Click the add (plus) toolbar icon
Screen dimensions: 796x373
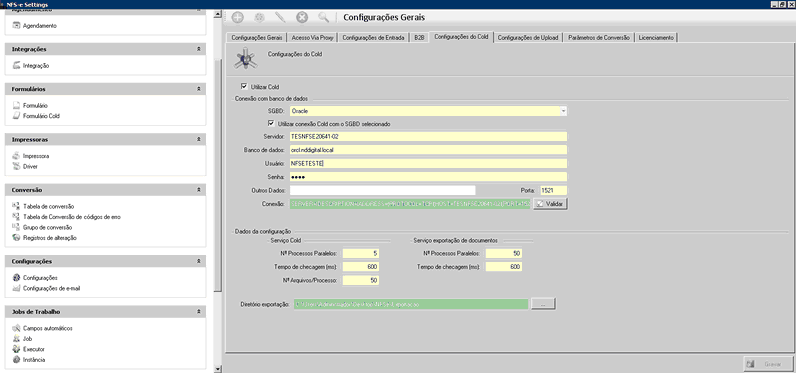(238, 17)
